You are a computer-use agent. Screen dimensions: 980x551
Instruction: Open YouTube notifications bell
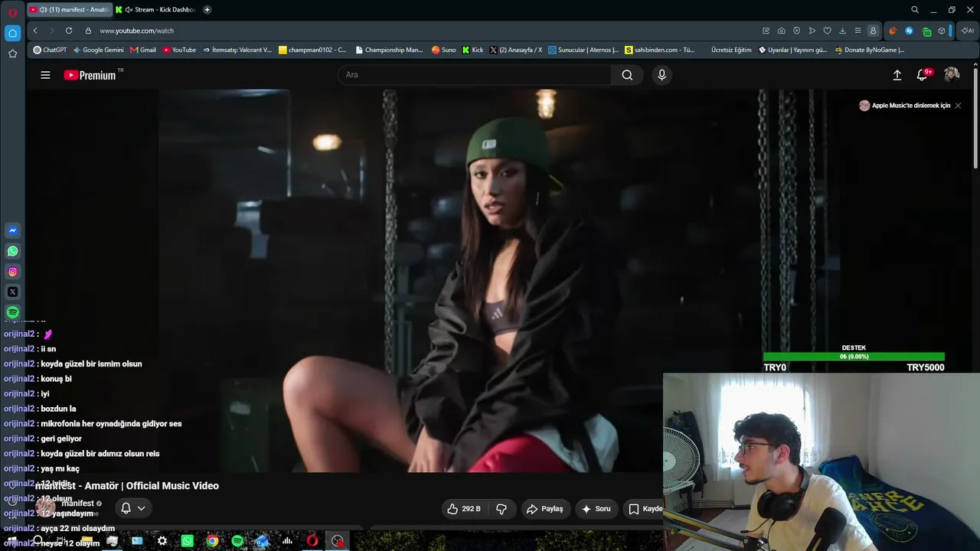coord(923,75)
